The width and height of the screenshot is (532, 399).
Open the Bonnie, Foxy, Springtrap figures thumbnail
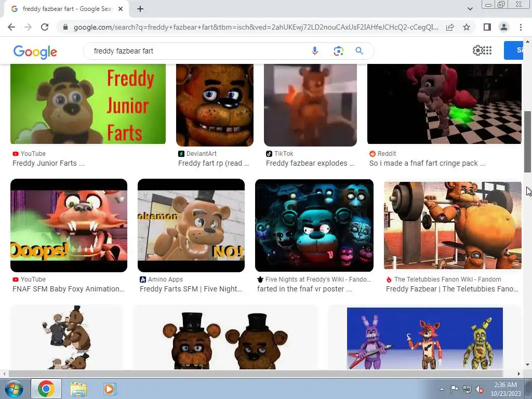tap(425, 338)
